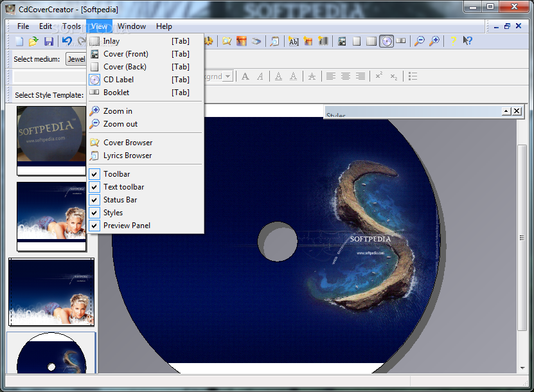
Task: Click the scanner toolbar icon
Action: pyautogui.click(x=256, y=41)
